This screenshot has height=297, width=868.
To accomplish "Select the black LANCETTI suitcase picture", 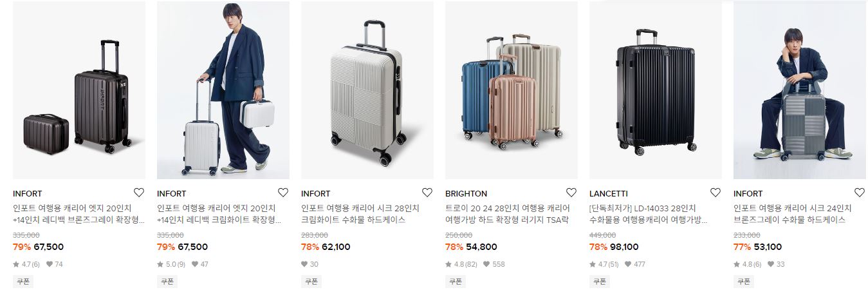I will (x=656, y=90).
